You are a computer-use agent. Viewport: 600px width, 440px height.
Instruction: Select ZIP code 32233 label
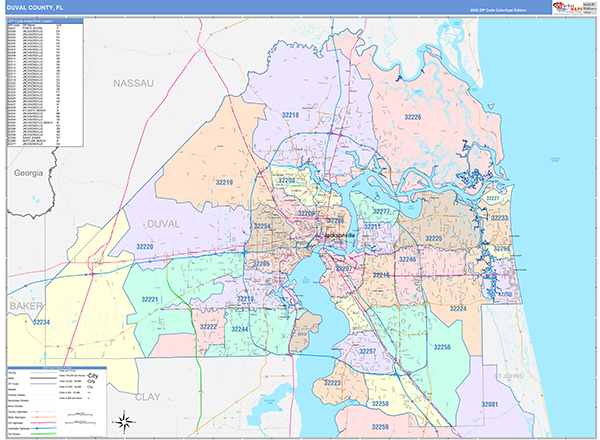[499, 218]
